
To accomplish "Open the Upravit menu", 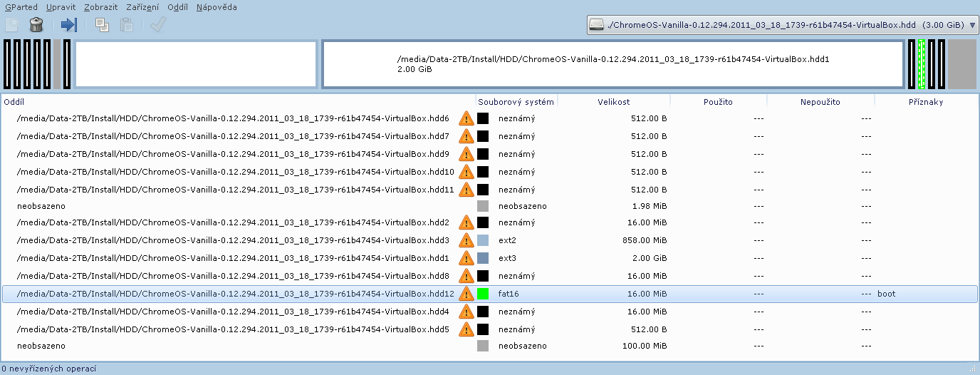I will [61, 7].
